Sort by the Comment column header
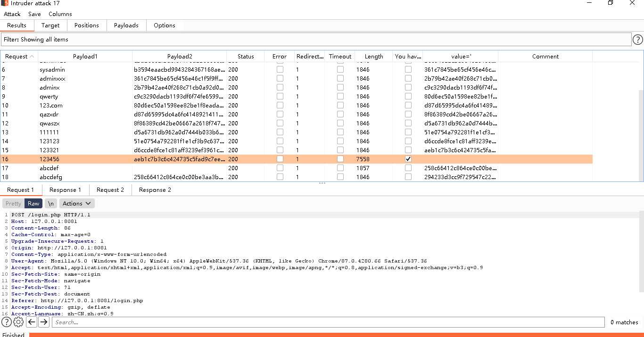Screen dimensions: 644x337 click(545, 56)
